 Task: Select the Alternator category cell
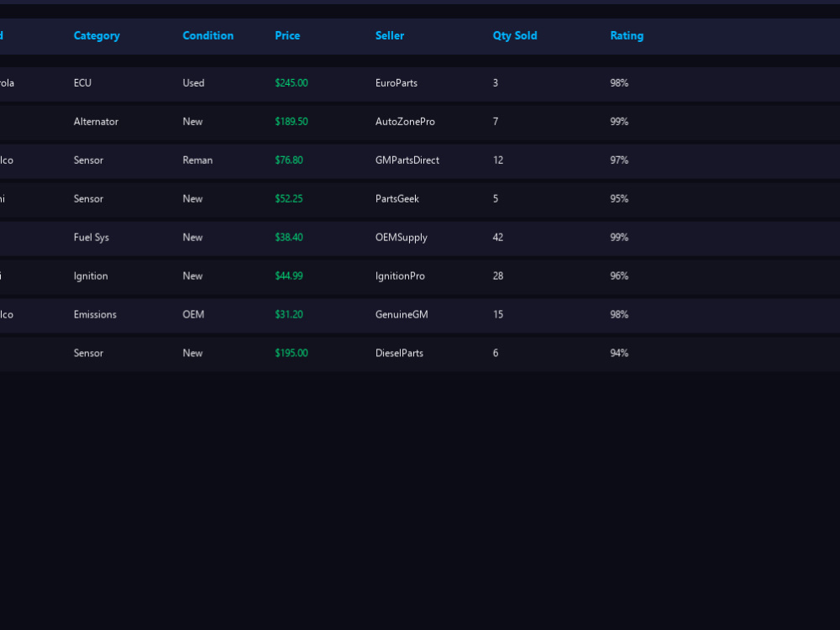pos(96,122)
